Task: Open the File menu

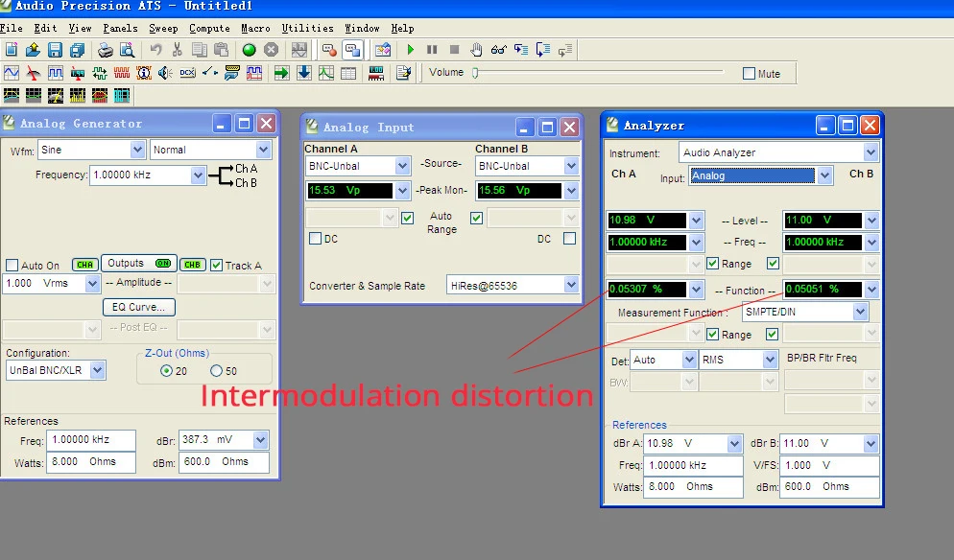Action: [11, 28]
